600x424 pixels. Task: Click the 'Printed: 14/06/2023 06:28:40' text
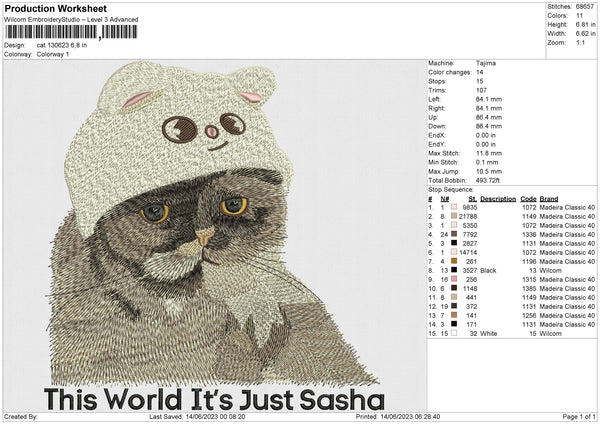398,416
